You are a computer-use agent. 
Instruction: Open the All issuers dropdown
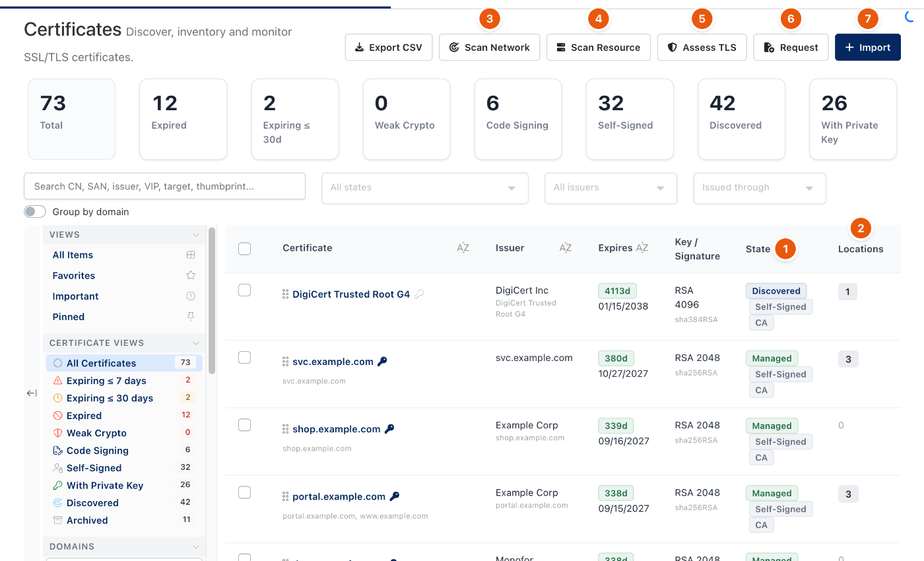tap(610, 188)
